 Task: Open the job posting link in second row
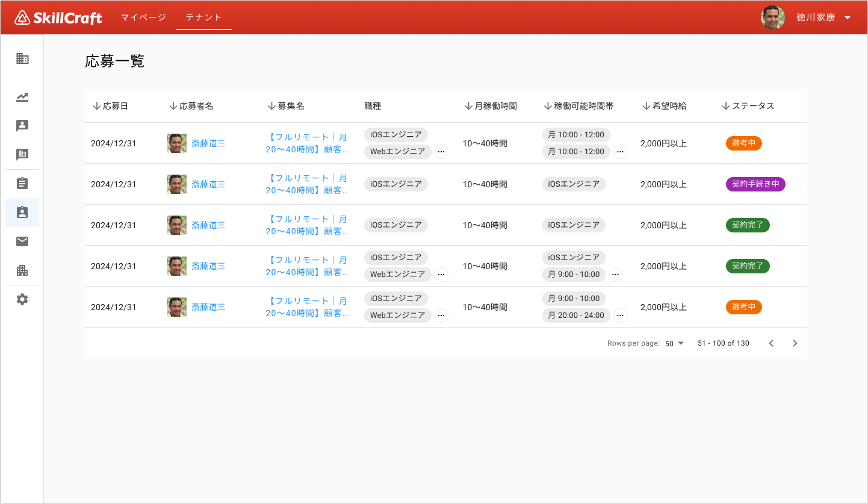pyautogui.click(x=307, y=184)
